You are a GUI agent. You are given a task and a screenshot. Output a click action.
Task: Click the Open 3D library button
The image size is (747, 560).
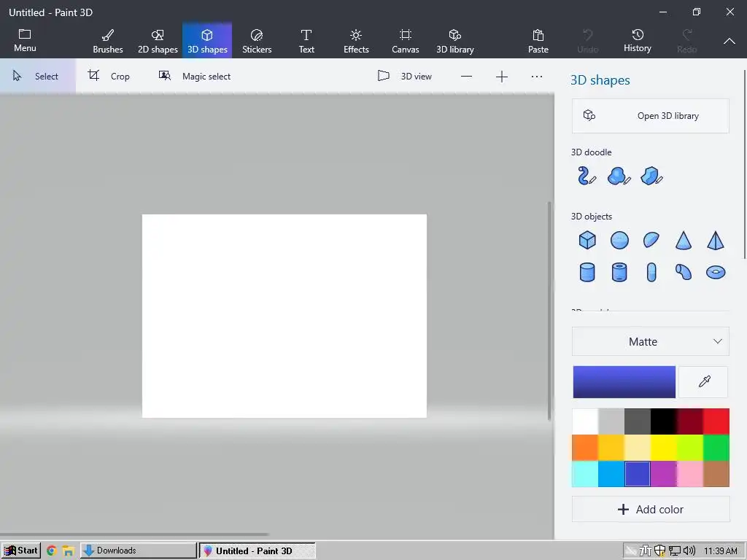(x=650, y=116)
